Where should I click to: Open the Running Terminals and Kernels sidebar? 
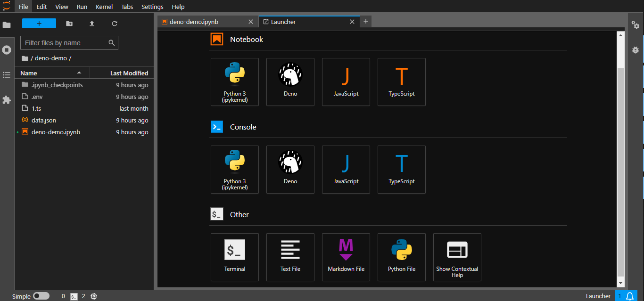click(7, 50)
